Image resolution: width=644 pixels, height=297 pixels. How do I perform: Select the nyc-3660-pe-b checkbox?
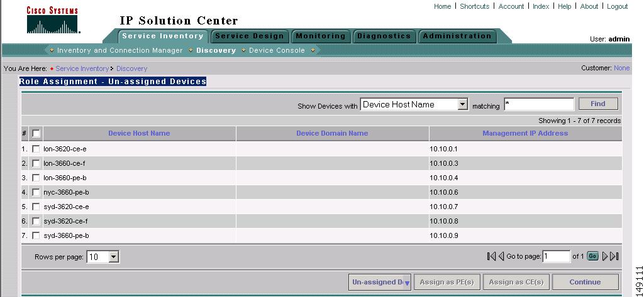click(36, 192)
